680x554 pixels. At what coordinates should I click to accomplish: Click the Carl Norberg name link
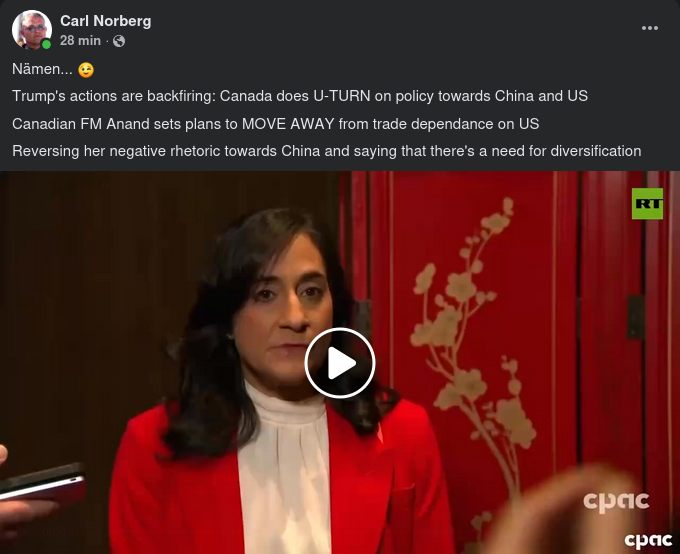click(x=105, y=21)
